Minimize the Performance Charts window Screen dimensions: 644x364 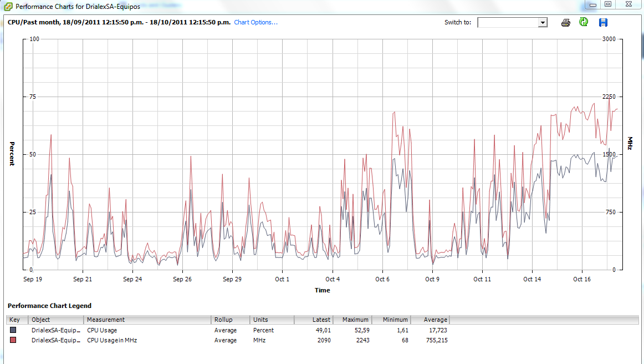pyautogui.click(x=592, y=4)
